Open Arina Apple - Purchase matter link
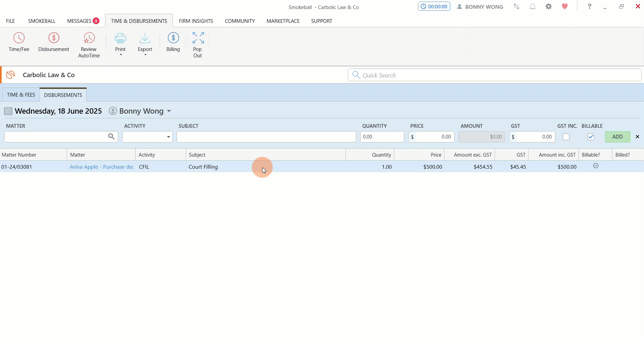 pyautogui.click(x=102, y=167)
